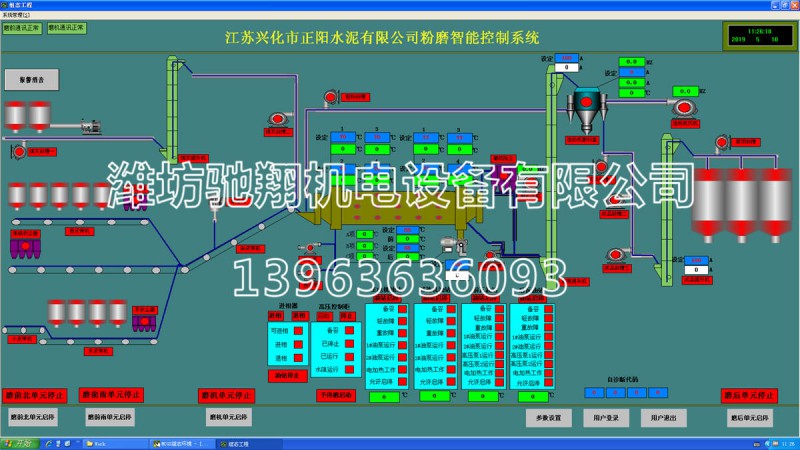Click the 可进相 red indicator lamp
This screenshot has width=800, height=450.
click(x=298, y=331)
